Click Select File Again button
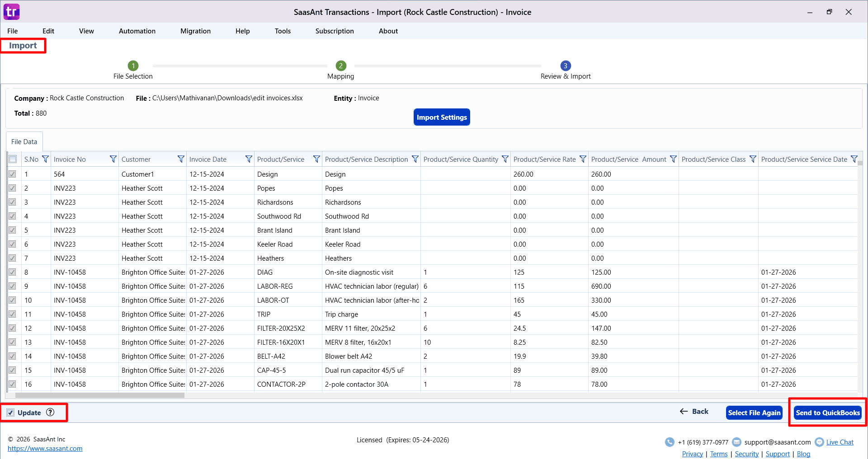The width and height of the screenshot is (868, 459). click(x=754, y=412)
